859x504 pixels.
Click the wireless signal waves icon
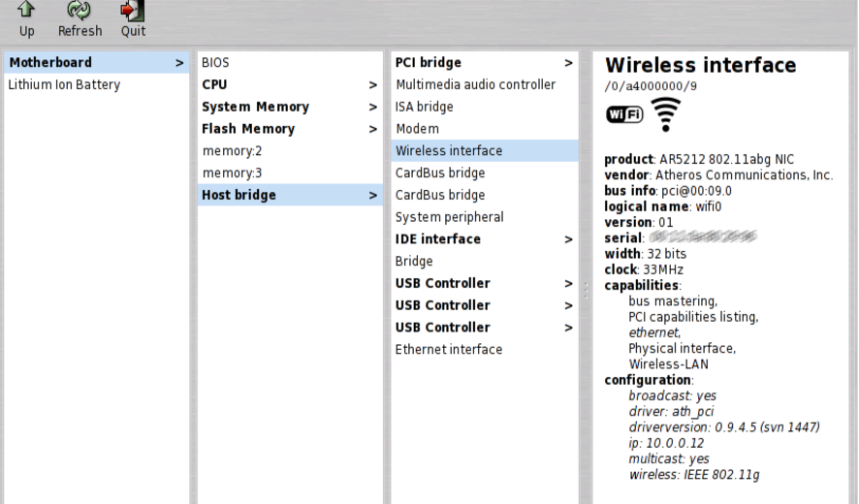[665, 114]
